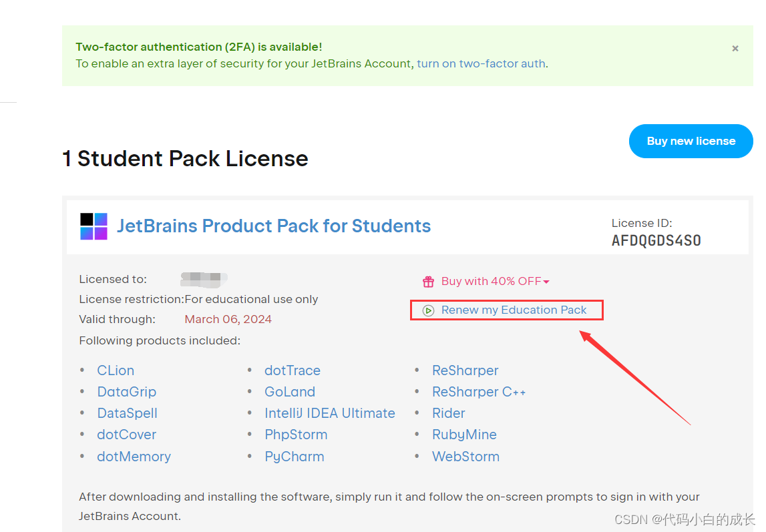Open the CLion product link
The image size is (766, 532).
[x=116, y=370]
